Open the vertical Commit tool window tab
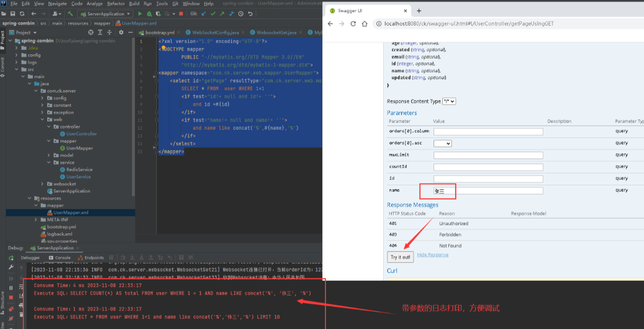Viewport: 644px width, 329px height. point(3,67)
